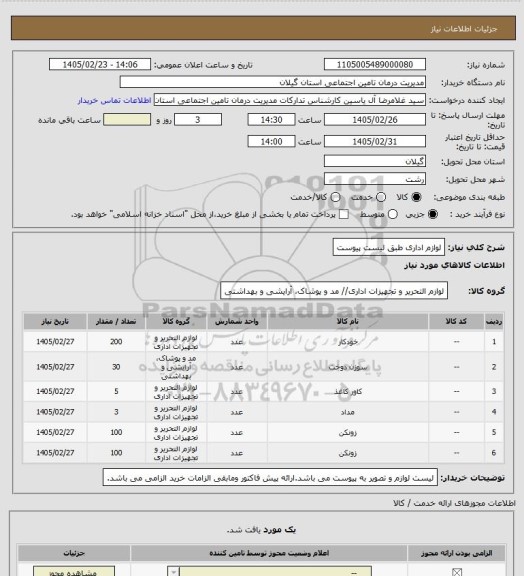Select the کالا radio button
This screenshot has height=576, width=524.
[x=416, y=197]
